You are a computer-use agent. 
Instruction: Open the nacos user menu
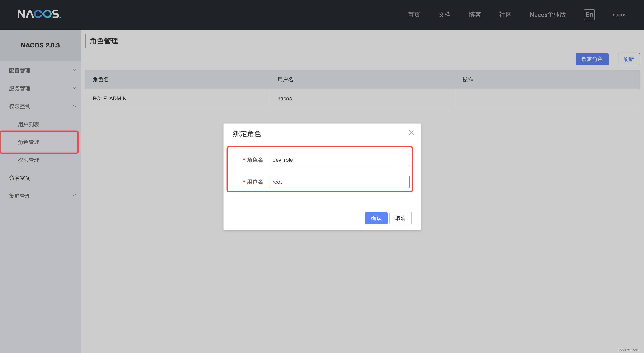[x=619, y=15]
